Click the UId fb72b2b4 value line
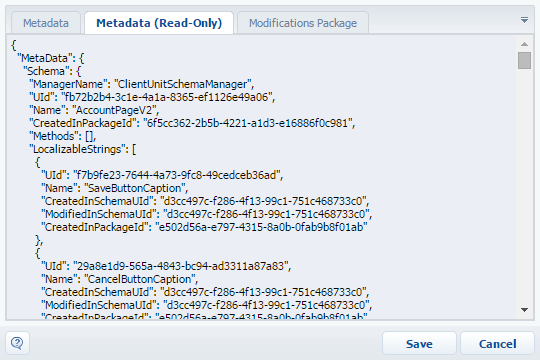This screenshot has width=540, height=360. 152,97
